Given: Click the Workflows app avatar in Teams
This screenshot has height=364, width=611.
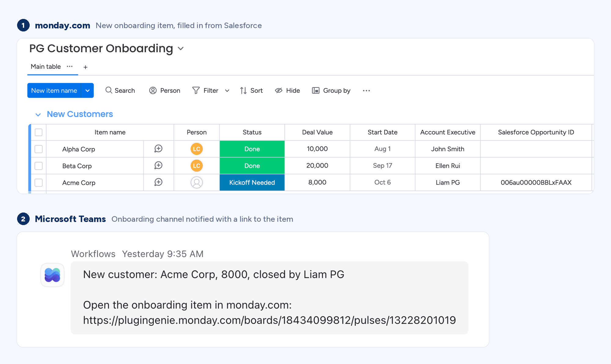Looking at the screenshot, I should pyautogui.click(x=53, y=275).
